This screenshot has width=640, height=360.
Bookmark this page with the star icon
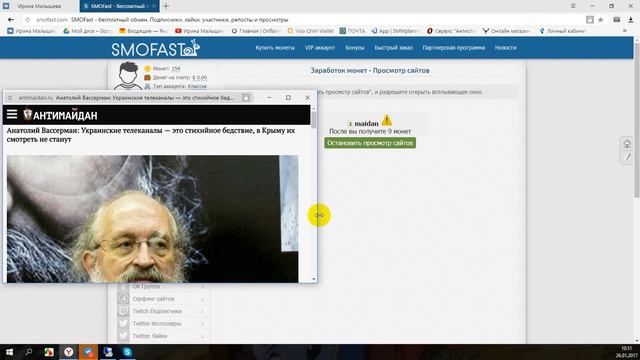pos(600,20)
